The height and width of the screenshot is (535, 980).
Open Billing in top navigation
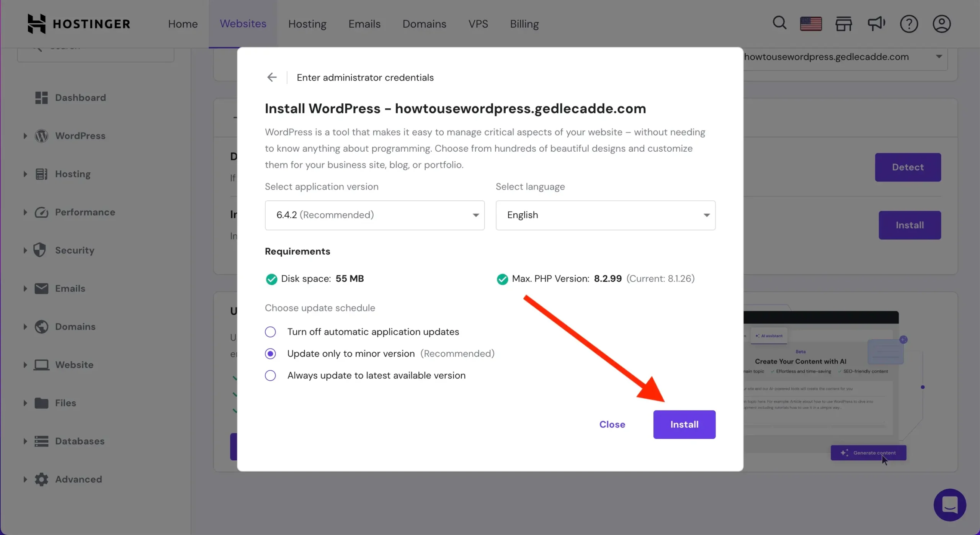click(x=524, y=24)
